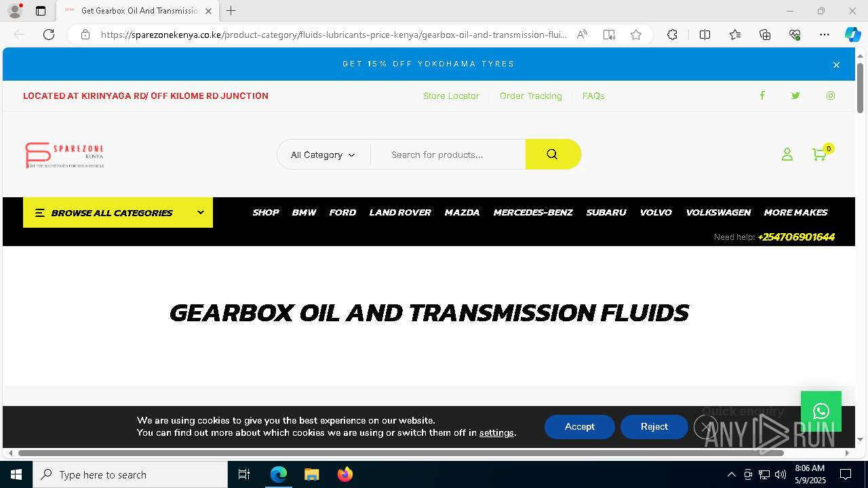The image size is (868, 488).
Task: Open the SUBARU menu item
Action: click(x=606, y=213)
